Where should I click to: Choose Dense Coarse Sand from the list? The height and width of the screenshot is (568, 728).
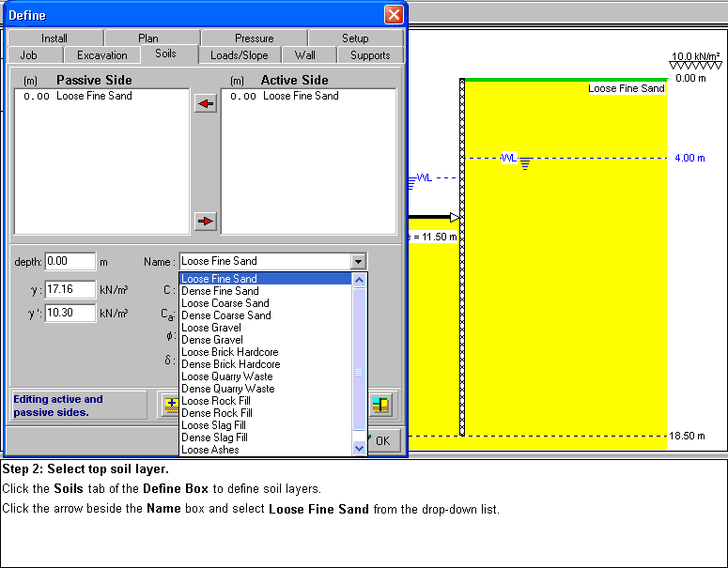click(x=225, y=315)
